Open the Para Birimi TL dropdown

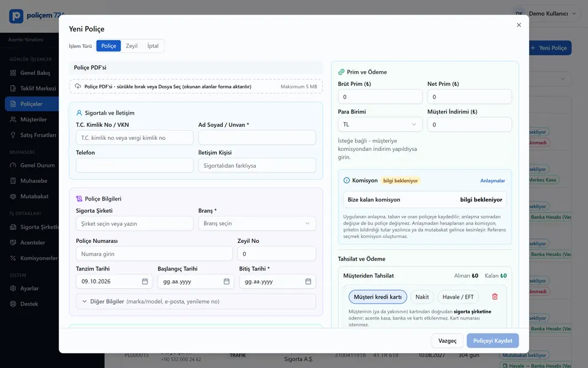click(380, 125)
